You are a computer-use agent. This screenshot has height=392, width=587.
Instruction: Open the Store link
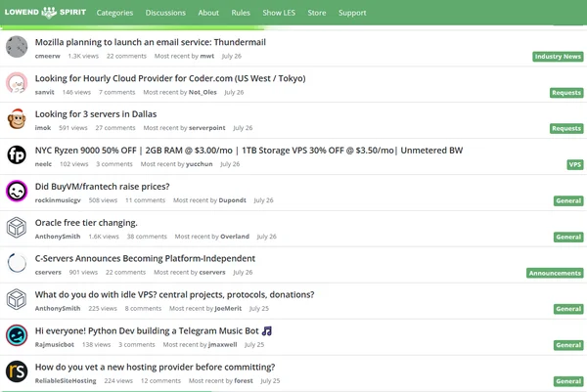317,13
